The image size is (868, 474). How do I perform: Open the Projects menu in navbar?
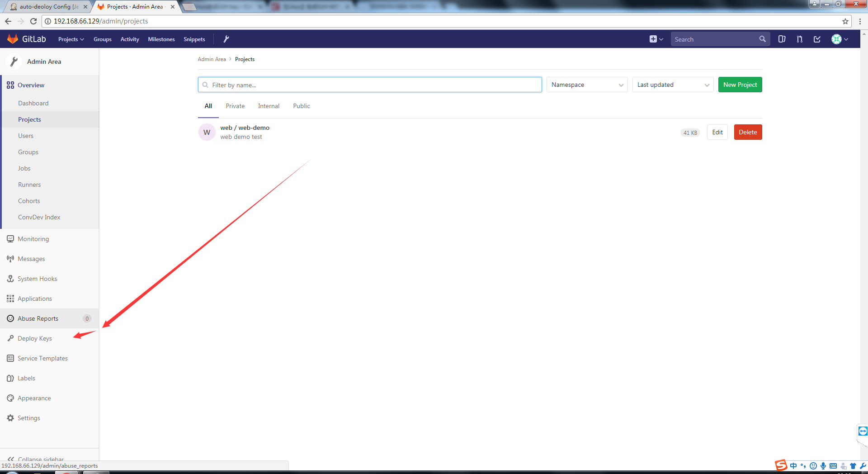[x=71, y=39]
